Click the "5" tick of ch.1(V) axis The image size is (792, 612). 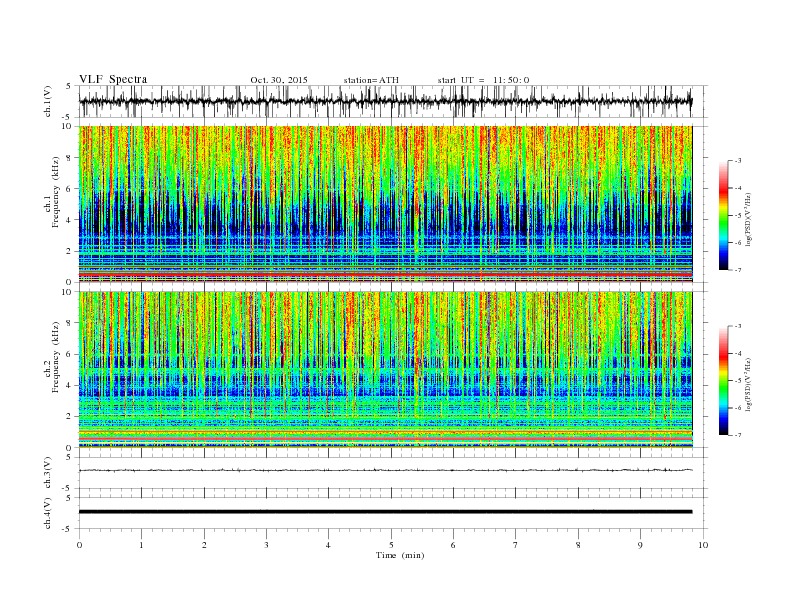tap(69, 86)
